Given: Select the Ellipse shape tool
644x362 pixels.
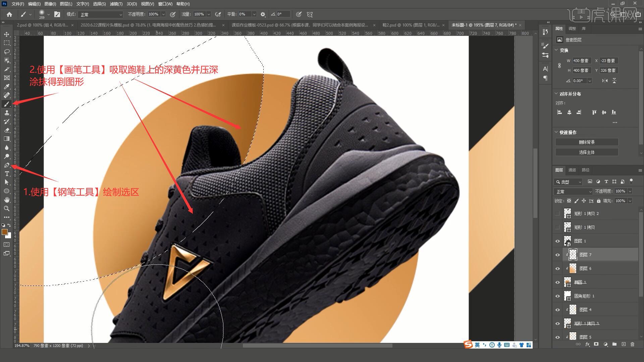Looking at the screenshot, I should (x=7, y=191).
